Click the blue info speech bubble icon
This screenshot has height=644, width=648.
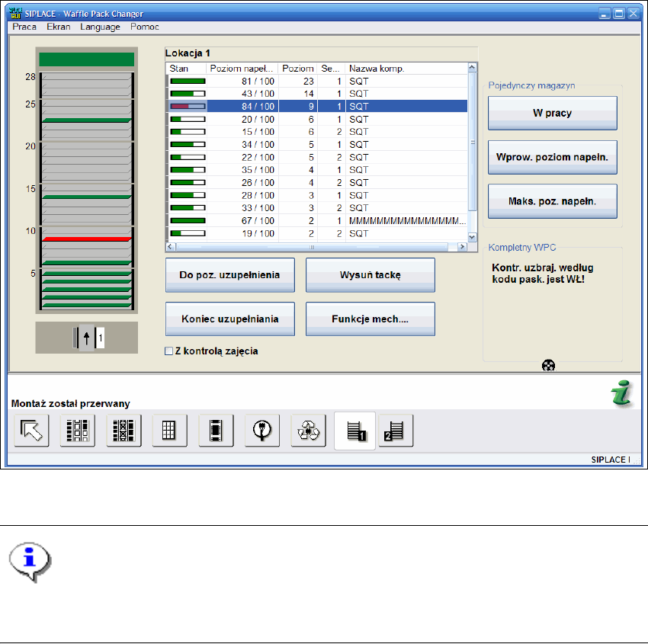click(30, 562)
